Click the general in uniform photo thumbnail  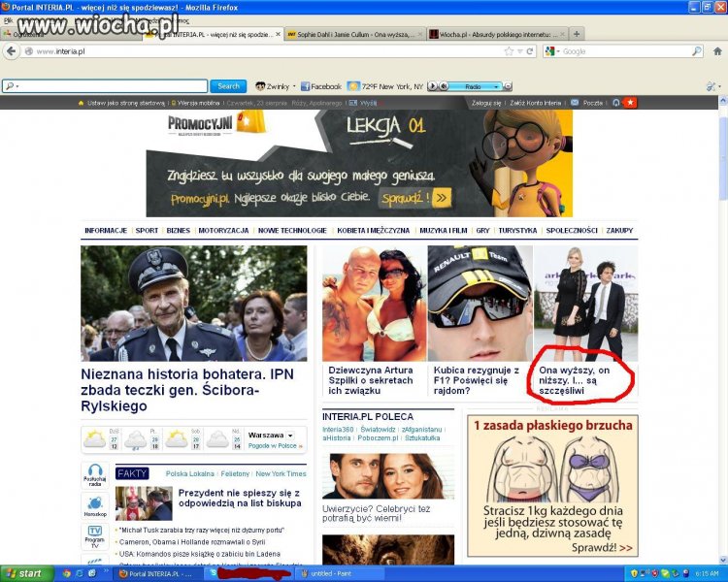click(x=193, y=304)
